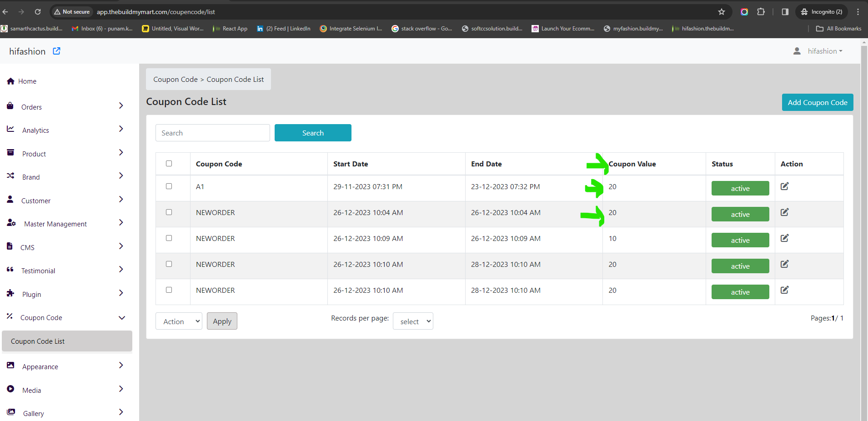Open hifashion store external link icon

coord(56,51)
